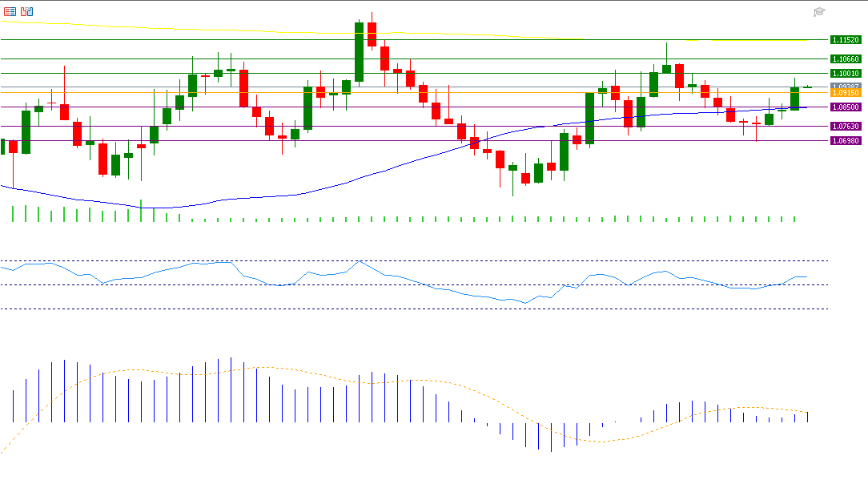Click the latest large green candle

click(794, 98)
